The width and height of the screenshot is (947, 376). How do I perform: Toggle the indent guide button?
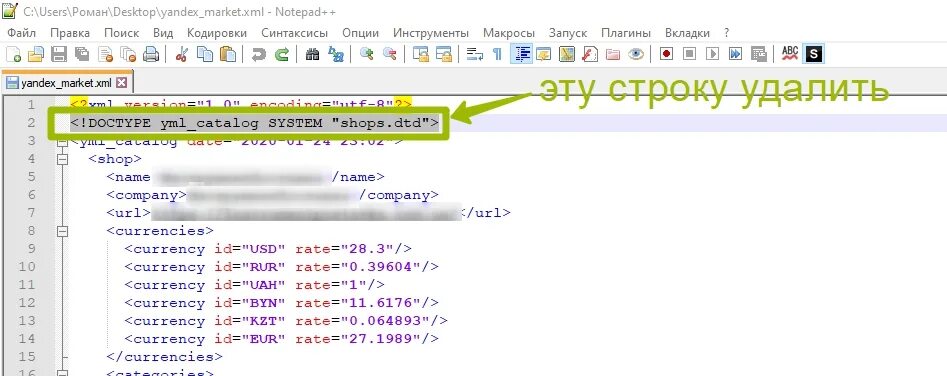tap(521, 54)
